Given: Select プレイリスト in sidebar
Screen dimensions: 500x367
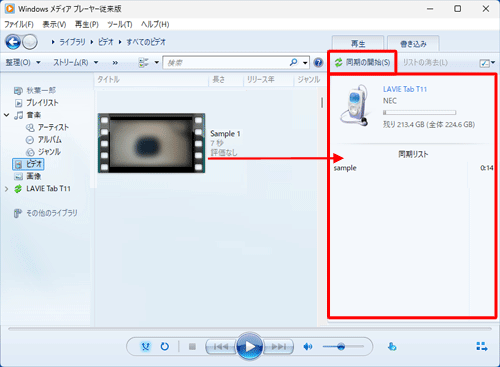Looking at the screenshot, I should coord(36,103).
